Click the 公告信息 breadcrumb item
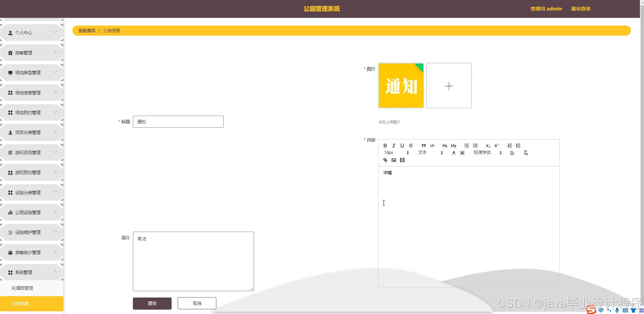Screen dimensions: 644x314 pos(112,31)
